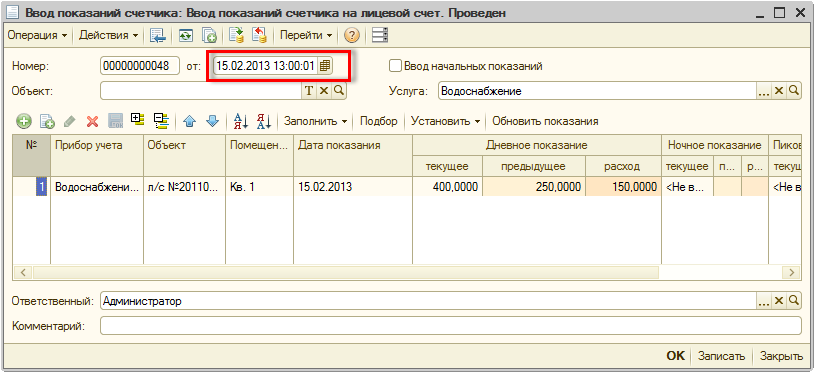
Task: Click the Ответственный field with Администратор
Action: coord(428,300)
